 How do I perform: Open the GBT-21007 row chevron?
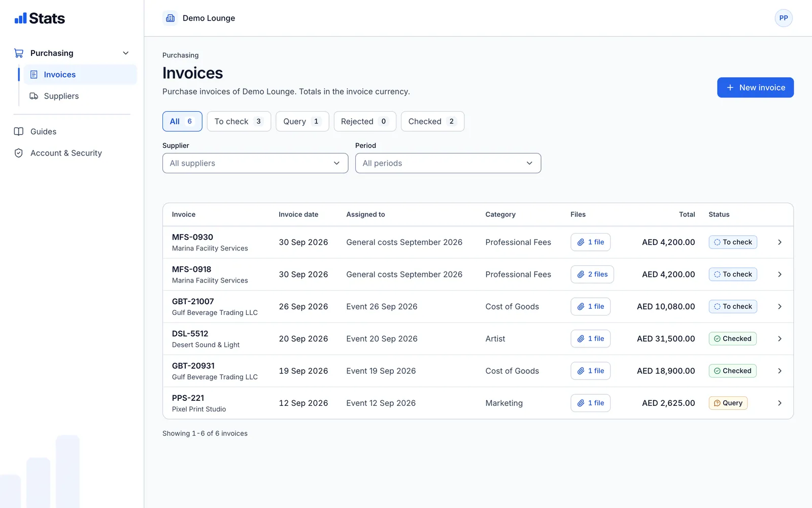[780, 306]
